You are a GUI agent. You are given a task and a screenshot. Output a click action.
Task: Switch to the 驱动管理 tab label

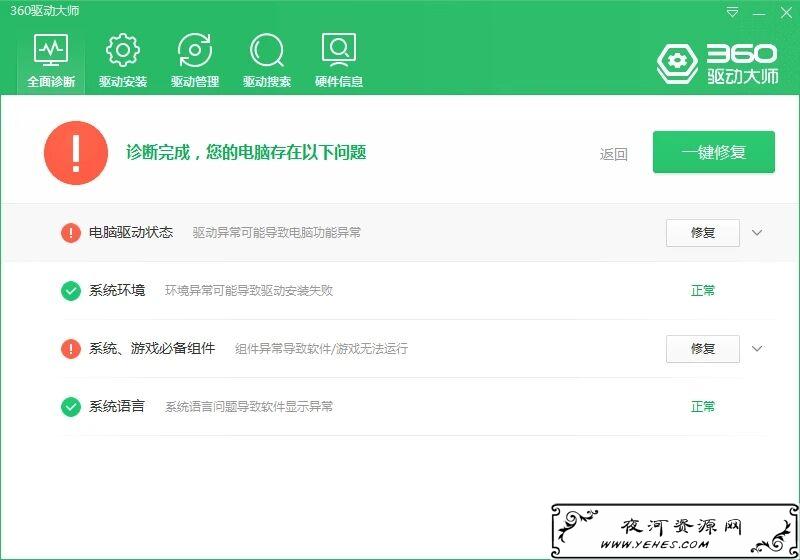point(195,82)
